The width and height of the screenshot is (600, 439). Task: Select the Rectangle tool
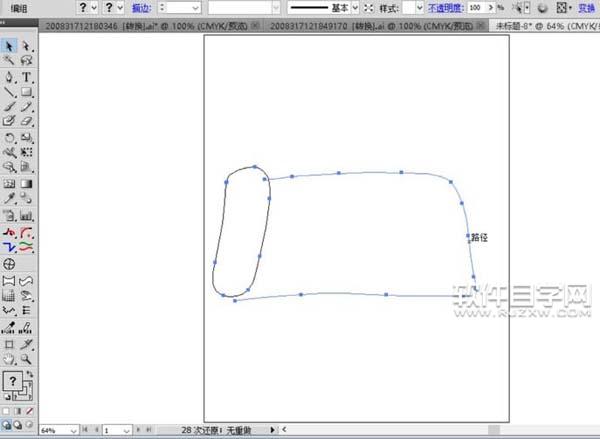pyautogui.click(x=26, y=92)
